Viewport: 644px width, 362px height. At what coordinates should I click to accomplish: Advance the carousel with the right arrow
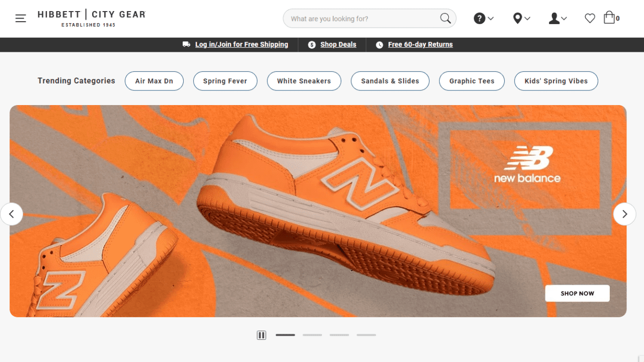point(624,214)
